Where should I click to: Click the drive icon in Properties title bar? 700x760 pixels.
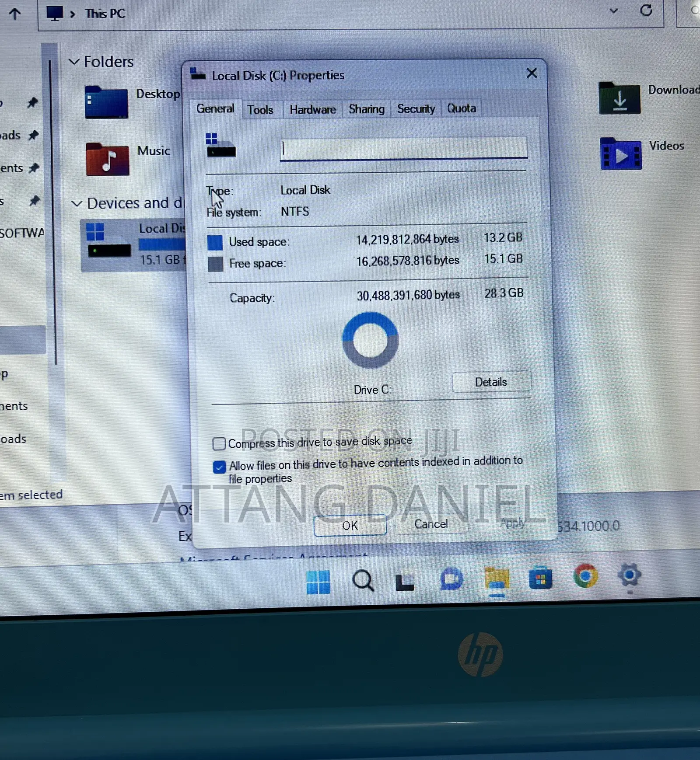(x=198, y=74)
